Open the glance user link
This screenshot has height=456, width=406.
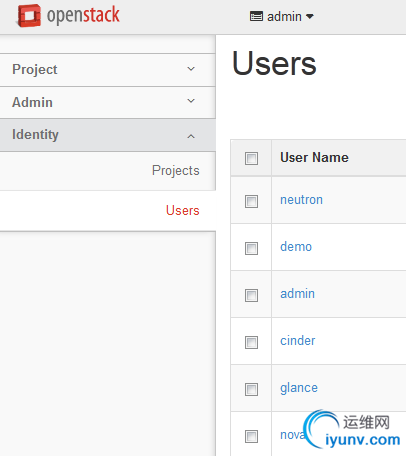pos(299,388)
